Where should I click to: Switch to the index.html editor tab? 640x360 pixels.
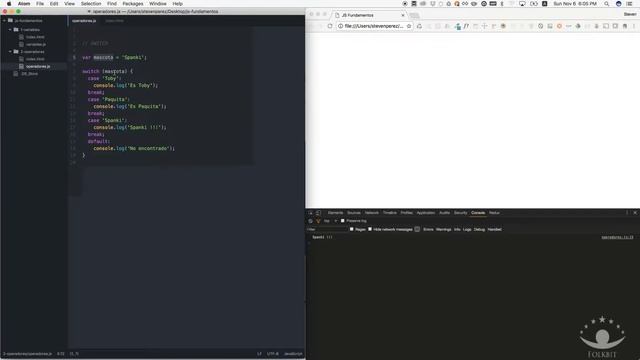114,21
